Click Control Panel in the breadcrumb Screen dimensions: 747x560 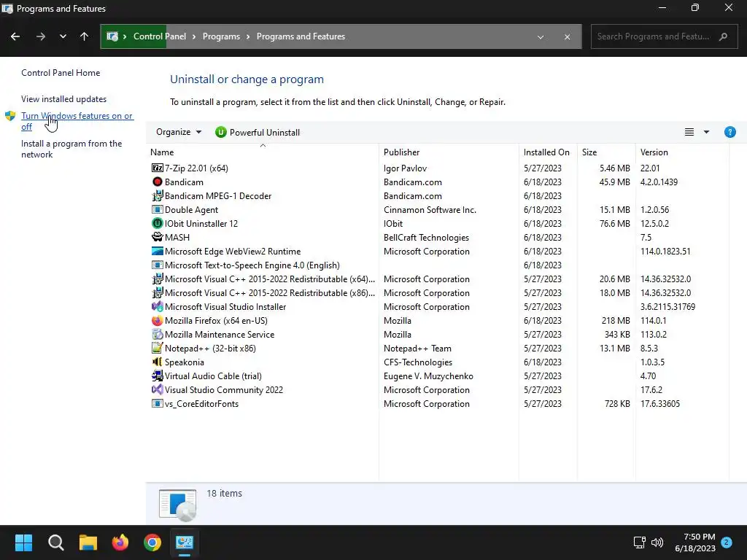160,36
